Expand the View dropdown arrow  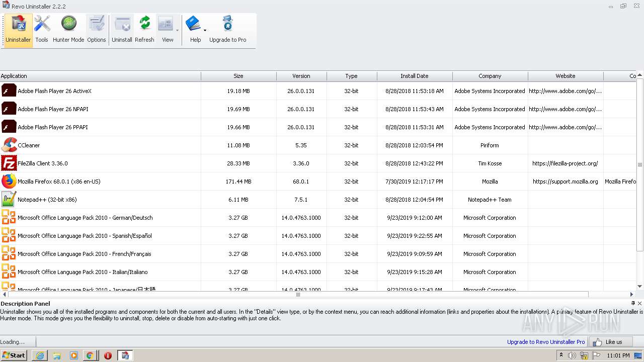coord(177,30)
